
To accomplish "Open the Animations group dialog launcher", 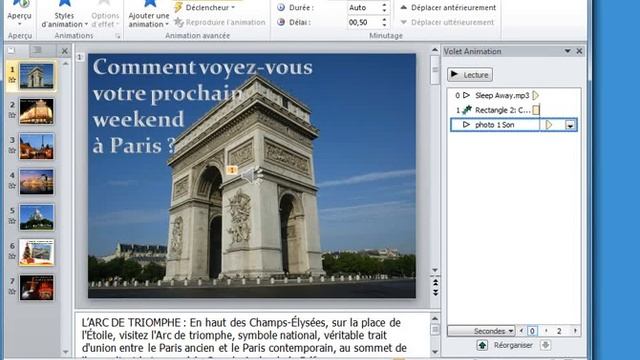I will coord(118,36).
